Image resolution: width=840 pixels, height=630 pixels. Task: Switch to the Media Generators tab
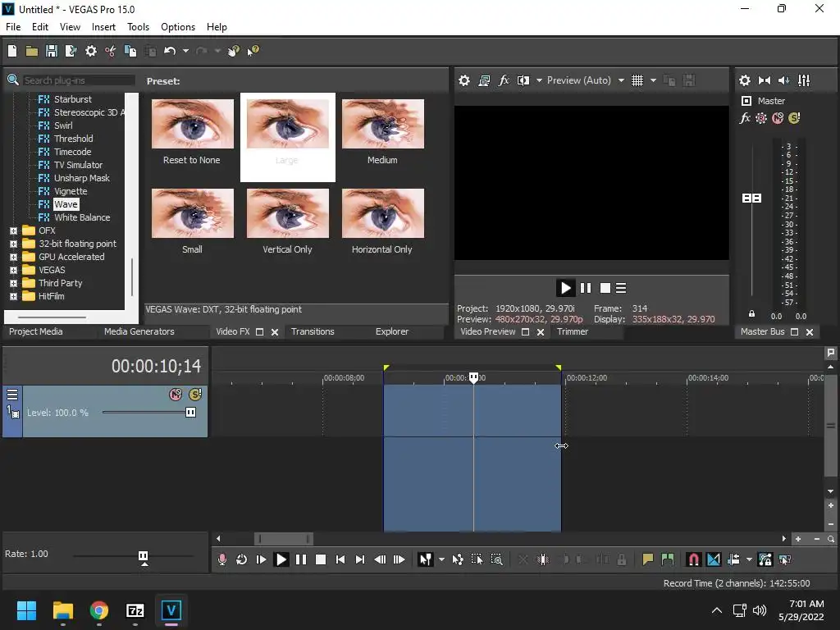pyautogui.click(x=139, y=331)
